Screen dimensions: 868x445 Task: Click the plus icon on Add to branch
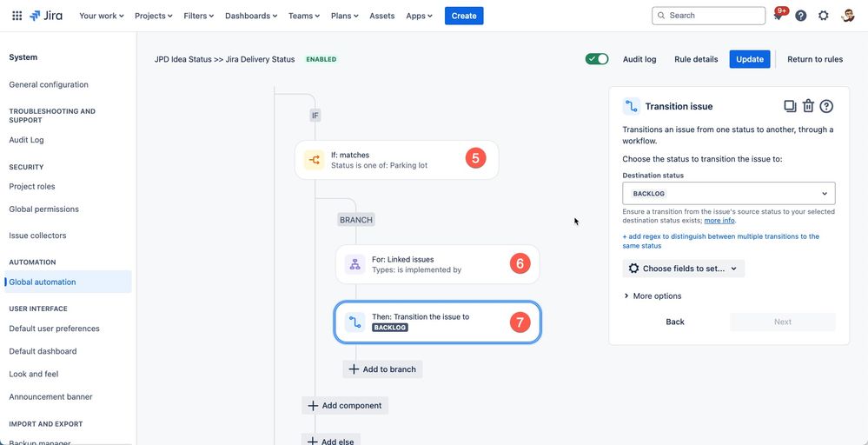pyautogui.click(x=354, y=369)
